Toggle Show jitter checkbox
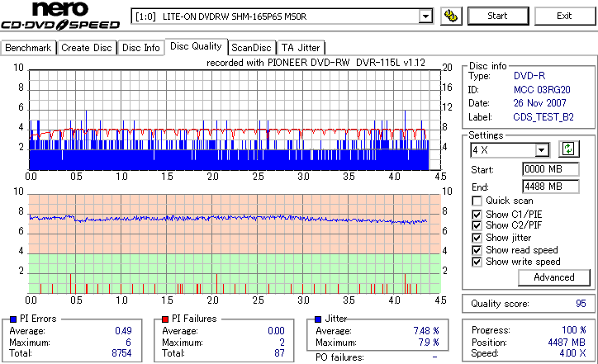The image size is (598, 364). 477,238
